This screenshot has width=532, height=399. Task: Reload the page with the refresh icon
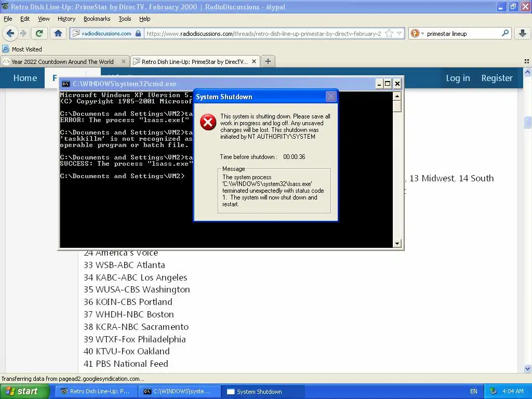tap(39, 33)
